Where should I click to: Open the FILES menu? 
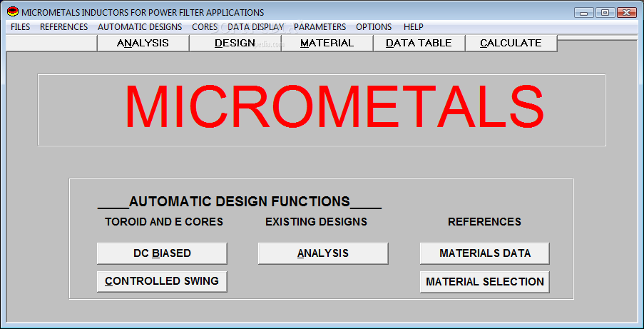coord(20,27)
